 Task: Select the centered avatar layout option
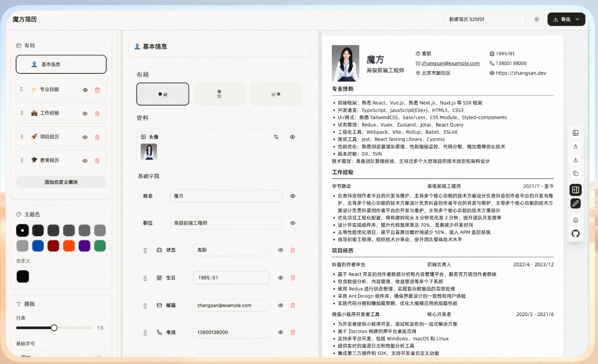coord(219,94)
